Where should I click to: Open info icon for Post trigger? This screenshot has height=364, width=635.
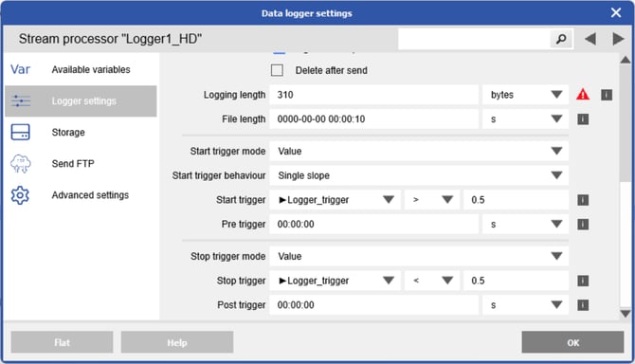[583, 305]
